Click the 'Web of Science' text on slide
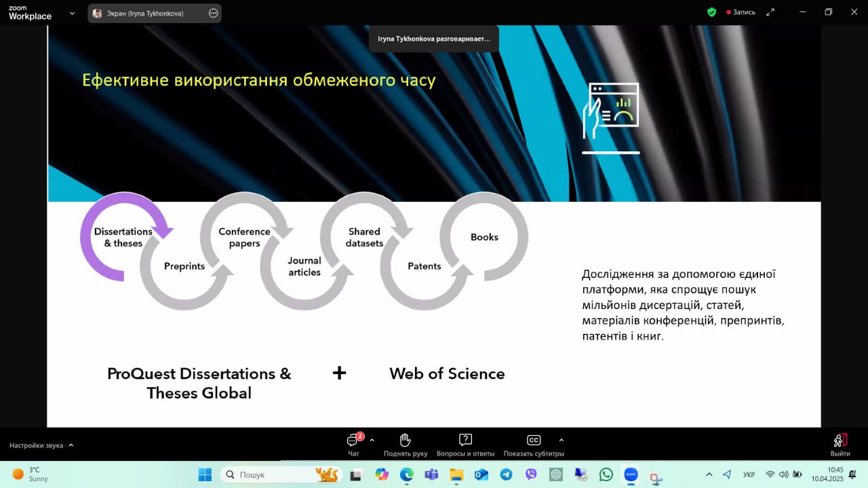 pyautogui.click(x=447, y=373)
